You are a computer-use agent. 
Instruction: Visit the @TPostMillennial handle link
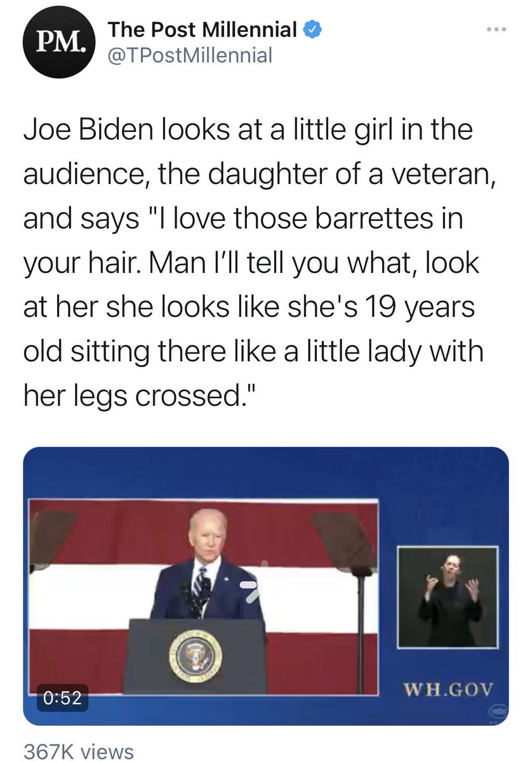190,56
